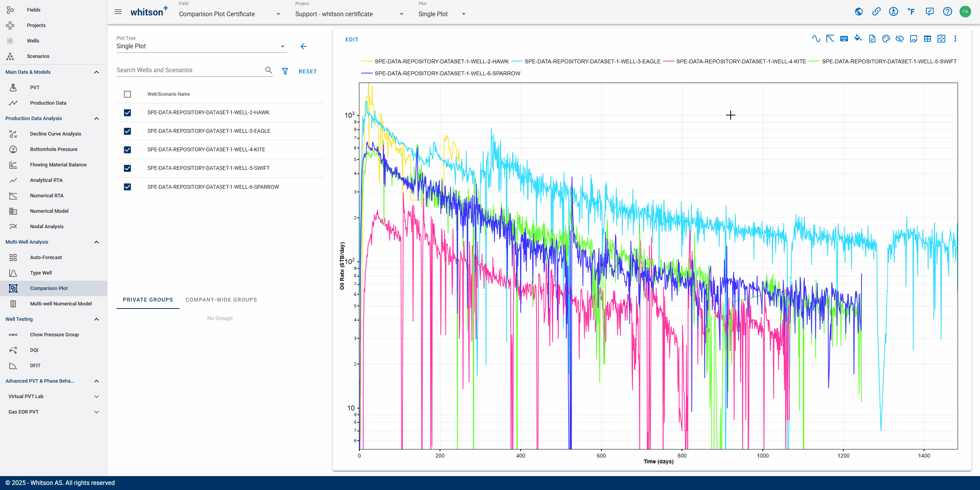980x490 pixels.
Task: Toggle WELL-3-EAGLE cyan legend entry
Action: click(586, 61)
